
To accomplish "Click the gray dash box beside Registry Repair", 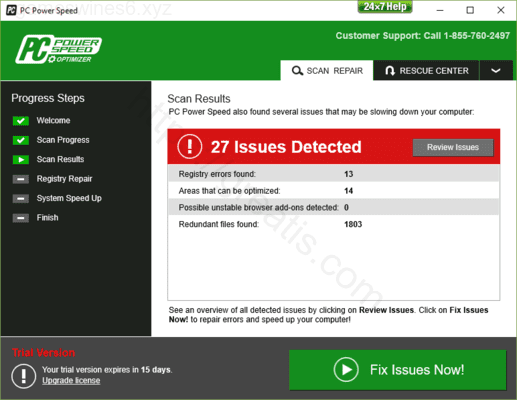I will tap(21, 179).
